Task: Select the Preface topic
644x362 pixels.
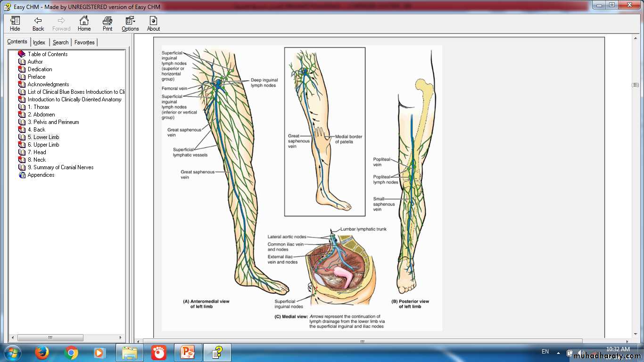Action: pyautogui.click(x=36, y=77)
